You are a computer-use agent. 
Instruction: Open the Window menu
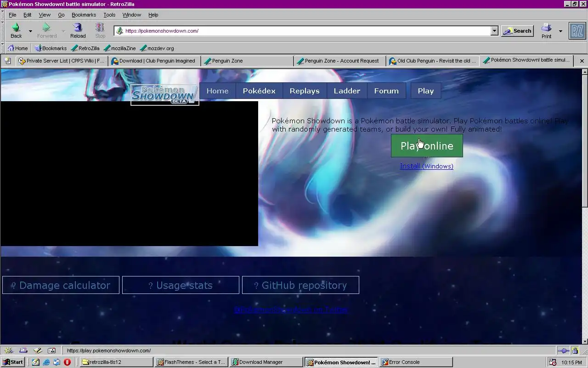132,15
